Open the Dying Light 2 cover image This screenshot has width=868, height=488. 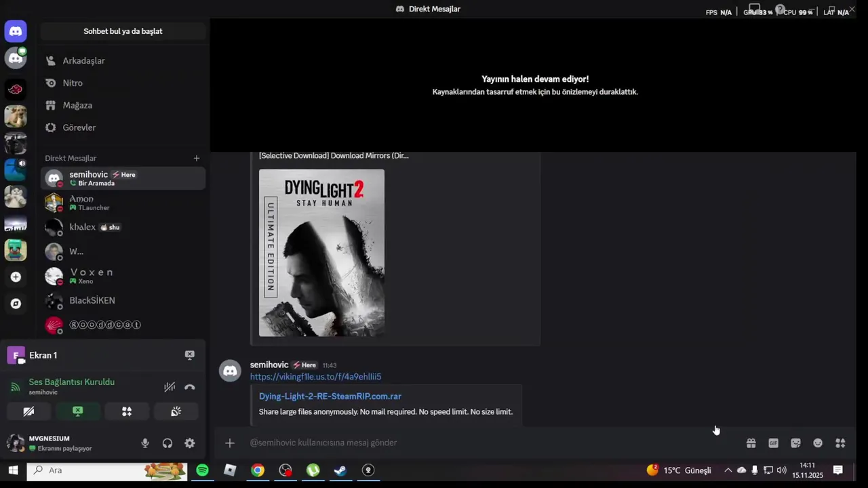(321, 253)
